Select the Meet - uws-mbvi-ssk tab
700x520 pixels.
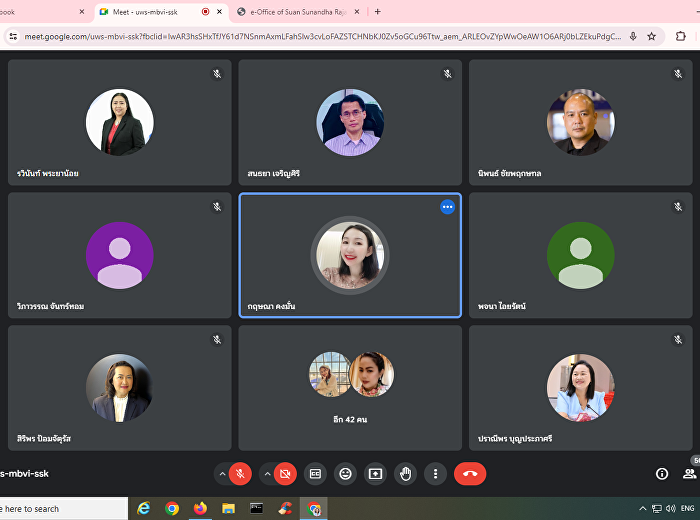pyautogui.click(x=150, y=12)
